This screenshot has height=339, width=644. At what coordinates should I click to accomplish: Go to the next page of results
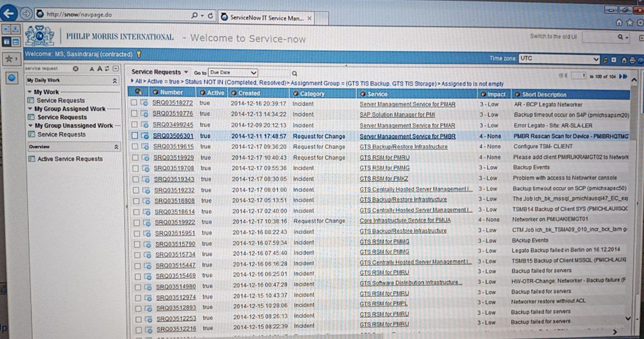point(620,76)
